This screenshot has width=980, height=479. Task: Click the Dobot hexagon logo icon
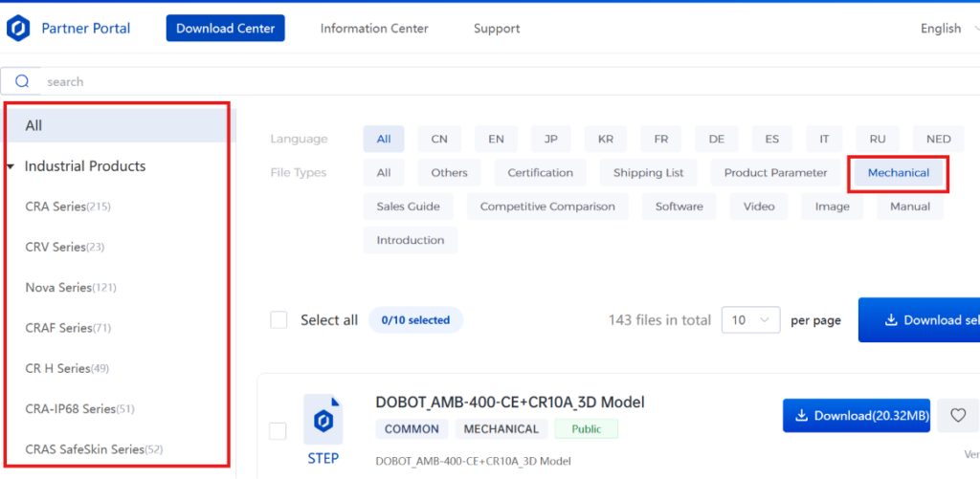(x=18, y=28)
